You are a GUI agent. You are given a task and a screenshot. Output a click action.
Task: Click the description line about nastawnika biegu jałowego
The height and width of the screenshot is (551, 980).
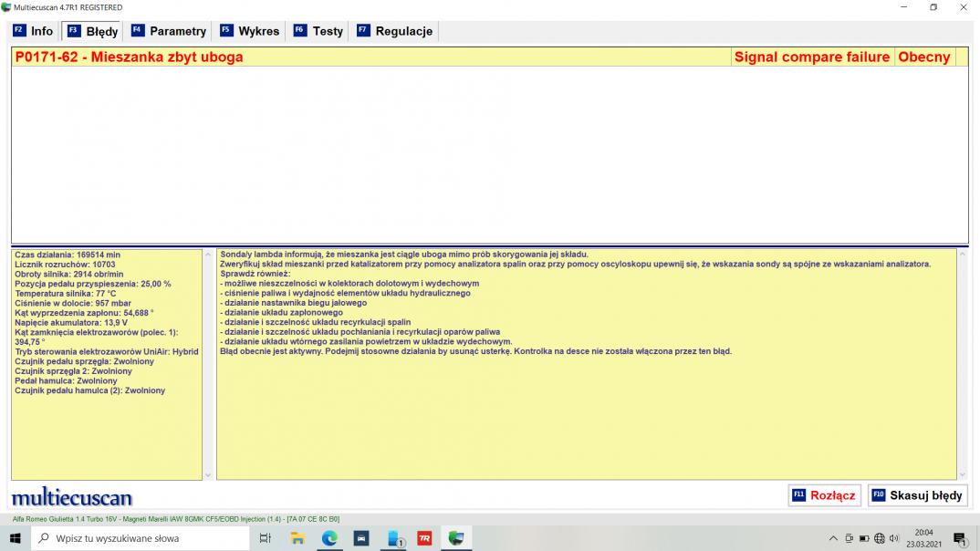(x=293, y=303)
